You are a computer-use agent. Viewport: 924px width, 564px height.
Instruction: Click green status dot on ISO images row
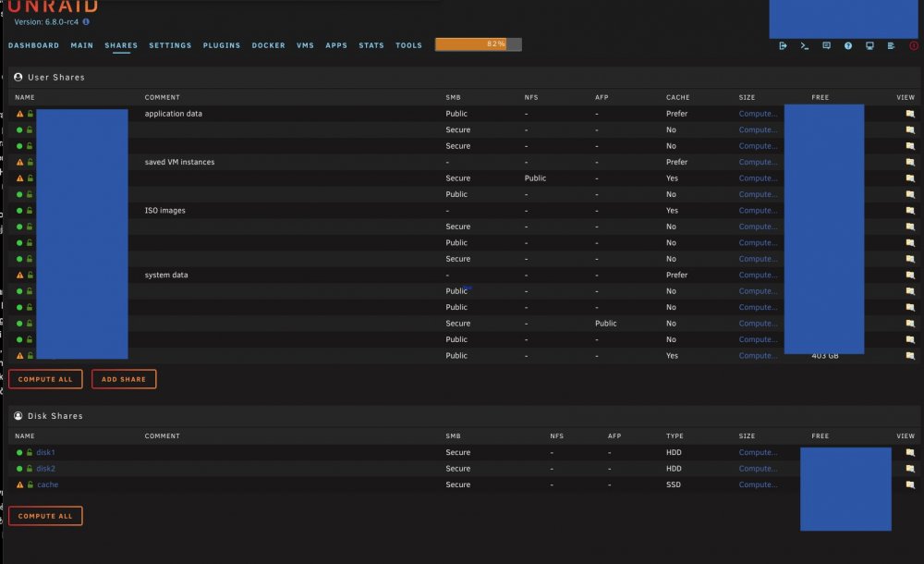19,210
